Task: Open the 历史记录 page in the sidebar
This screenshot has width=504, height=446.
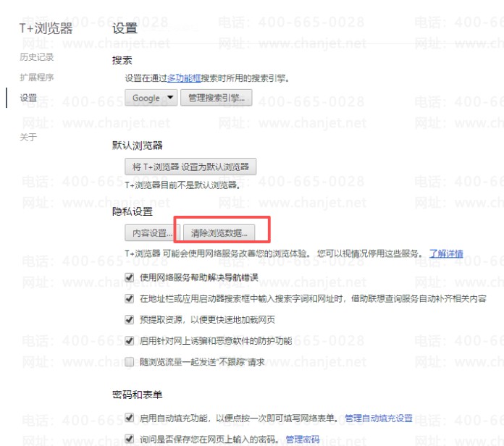Action: point(37,57)
